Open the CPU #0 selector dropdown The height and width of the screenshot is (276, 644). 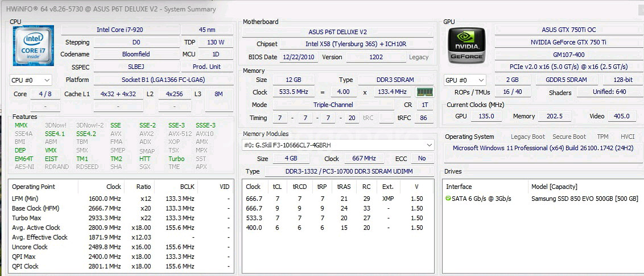pos(31,80)
